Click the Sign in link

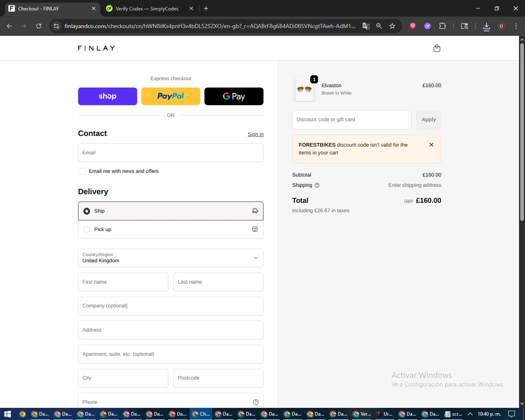tap(255, 134)
